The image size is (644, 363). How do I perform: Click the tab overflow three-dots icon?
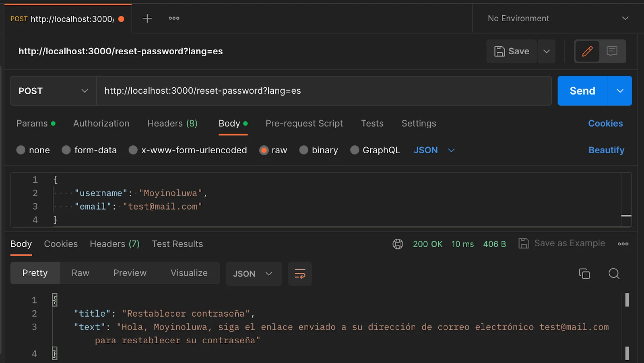point(174,19)
